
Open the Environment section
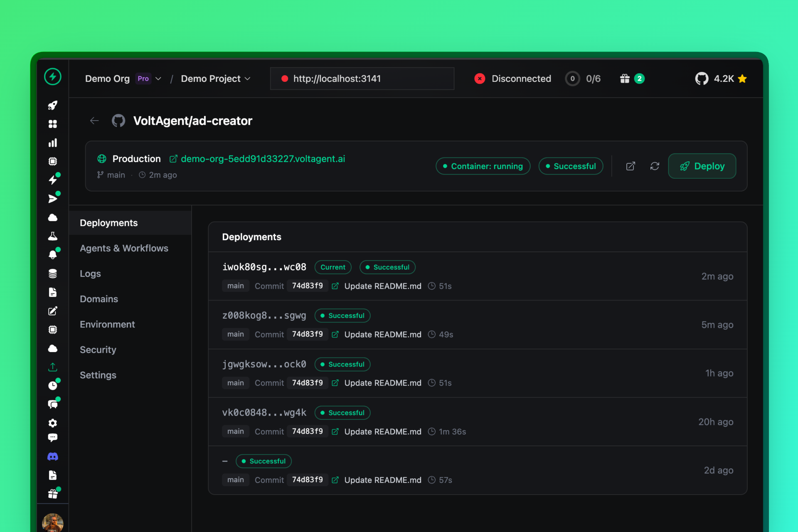pos(107,324)
